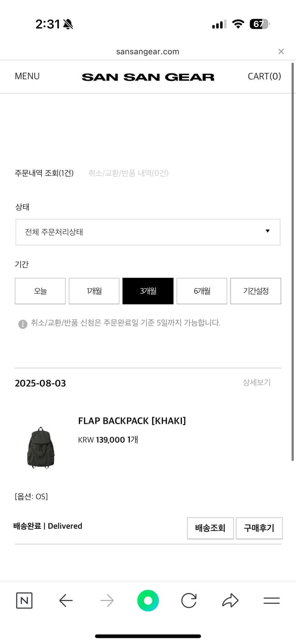Tap the forward arrow icon
Image resolution: width=296 pixels, height=644 pixels.
[107, 601]
